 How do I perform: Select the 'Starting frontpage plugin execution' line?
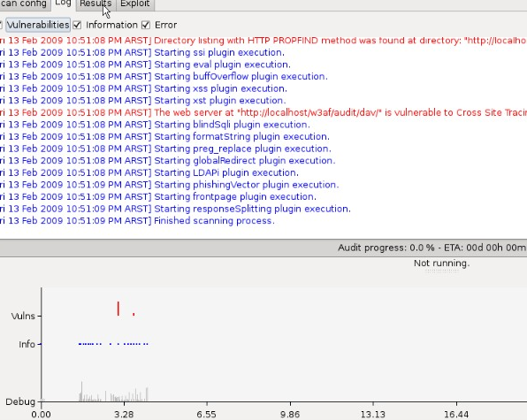pyautogui.click(x=158, y=196)
